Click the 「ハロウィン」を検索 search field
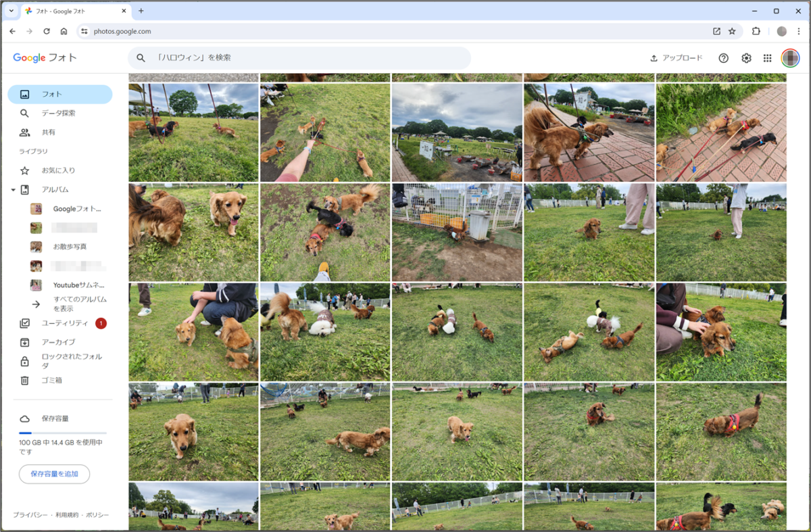This screenshot has height=532, width=811. (x=299, y=58)
